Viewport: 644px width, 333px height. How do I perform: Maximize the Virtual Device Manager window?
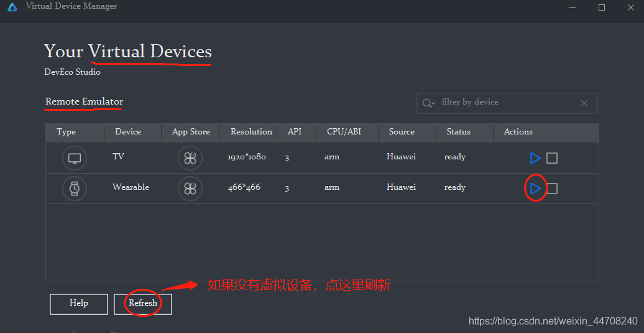click(x=602, y=7)
